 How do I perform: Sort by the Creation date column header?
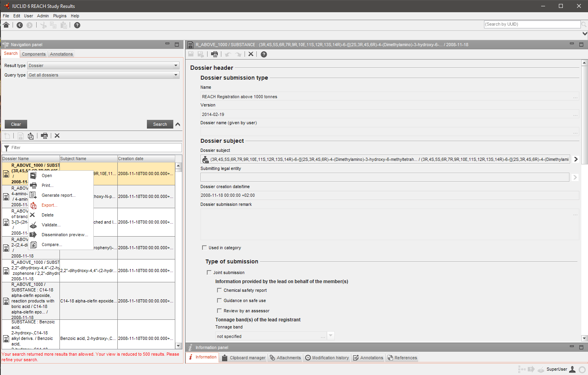pos(146,159)
